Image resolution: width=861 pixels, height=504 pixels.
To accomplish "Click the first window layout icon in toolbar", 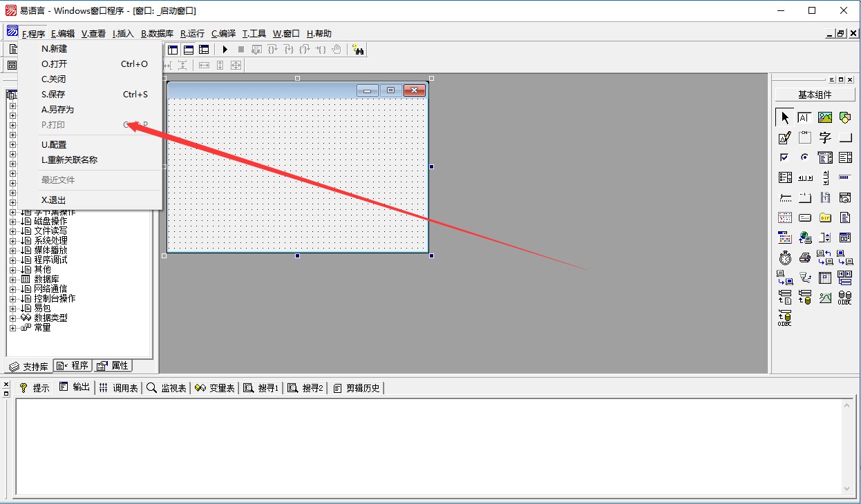I will [x=173, y=50].
